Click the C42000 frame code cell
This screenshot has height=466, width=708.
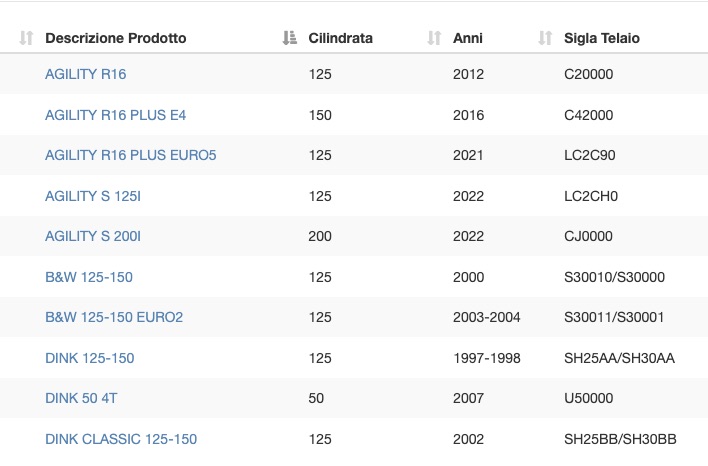(588, 115)
